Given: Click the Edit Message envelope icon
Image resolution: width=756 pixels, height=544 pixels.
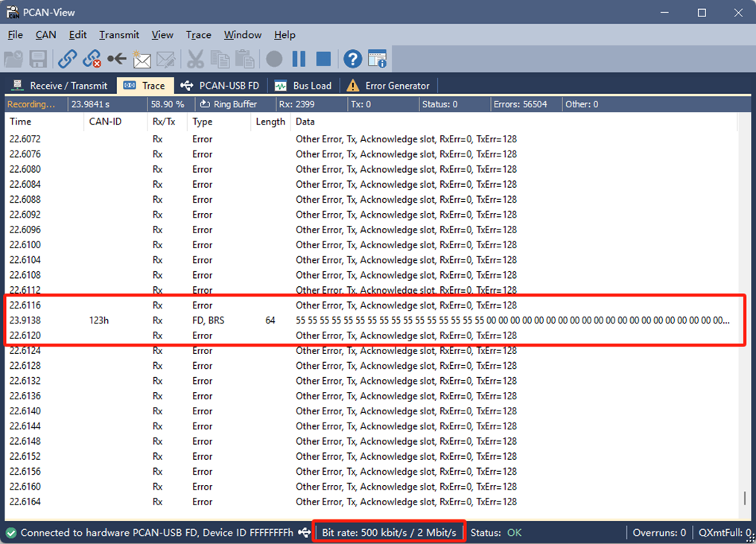Looking at the screenshot, I should [166, 60].
